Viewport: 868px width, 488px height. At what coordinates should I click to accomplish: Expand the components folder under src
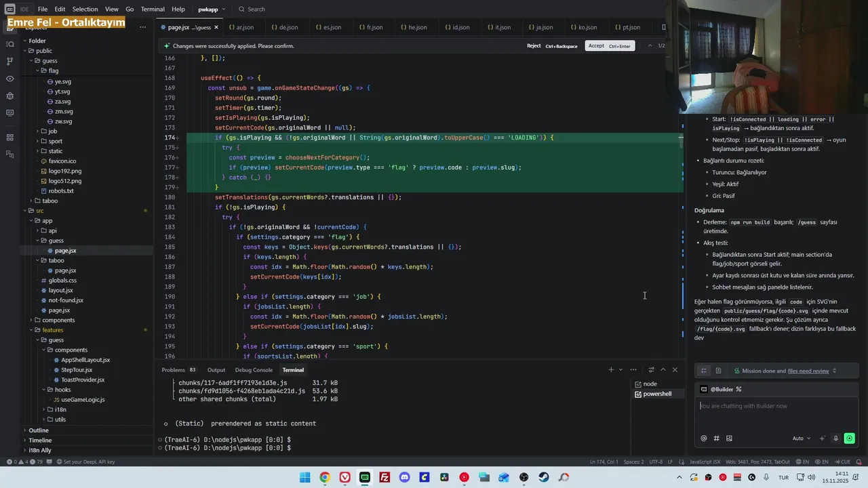58,320
